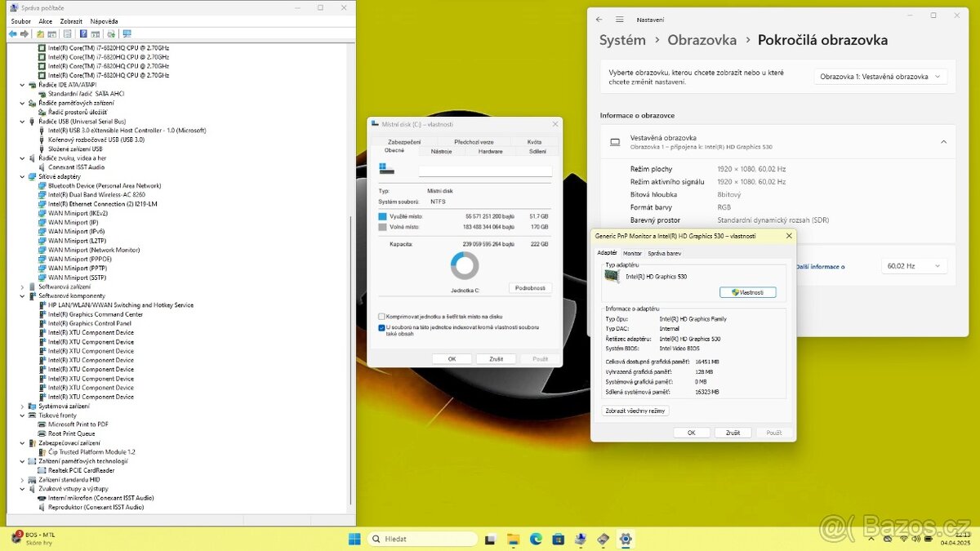Enable 'Komprimovat jednotku' checkbox
Viewport: 980px width, 551px height.
[x=381, y=316]
